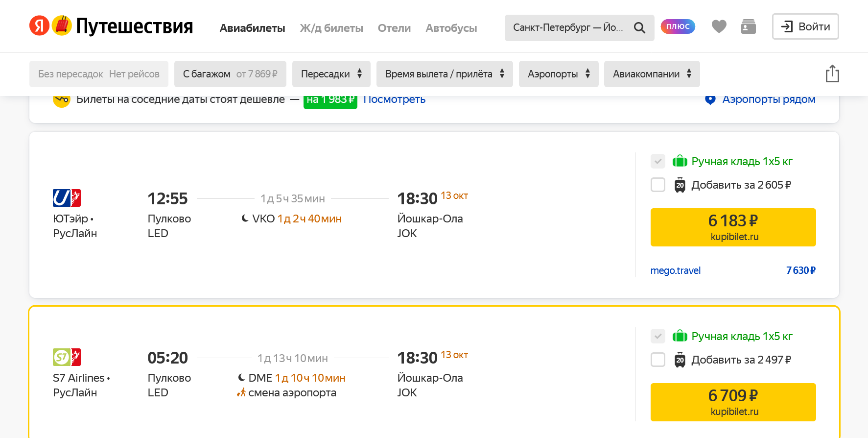Expand the Авиакомпании filter dropdown
The height and width of the screenshot is (438, 868).
652,74
